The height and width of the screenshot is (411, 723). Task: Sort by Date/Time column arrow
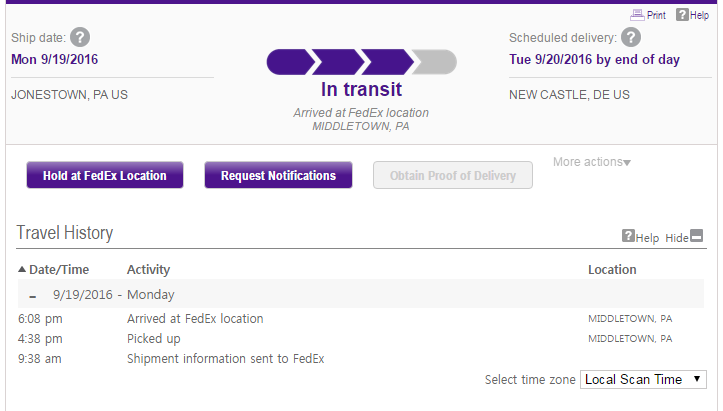22,270
